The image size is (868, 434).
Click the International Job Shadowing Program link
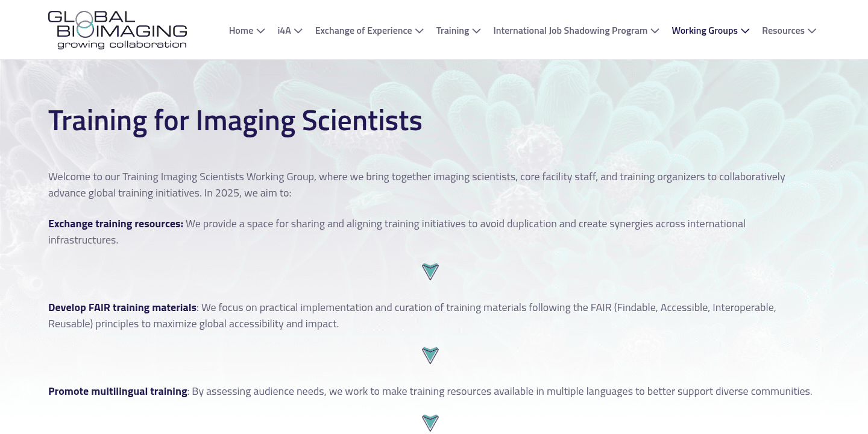click(570, 30)
